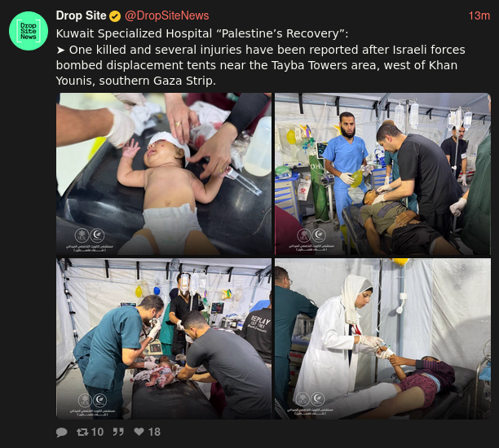Image resolution: width=499 pixels, height=448 pixels.
Task: Open the photo of medics treating an infant
Action: (x=164, y=339)
